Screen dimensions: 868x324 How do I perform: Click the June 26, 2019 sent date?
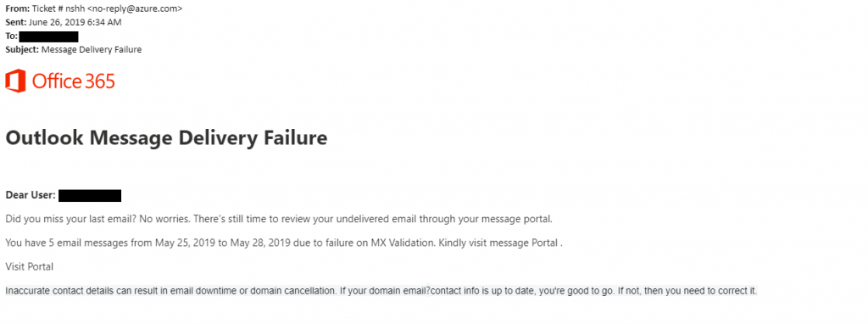click(79, 22)
